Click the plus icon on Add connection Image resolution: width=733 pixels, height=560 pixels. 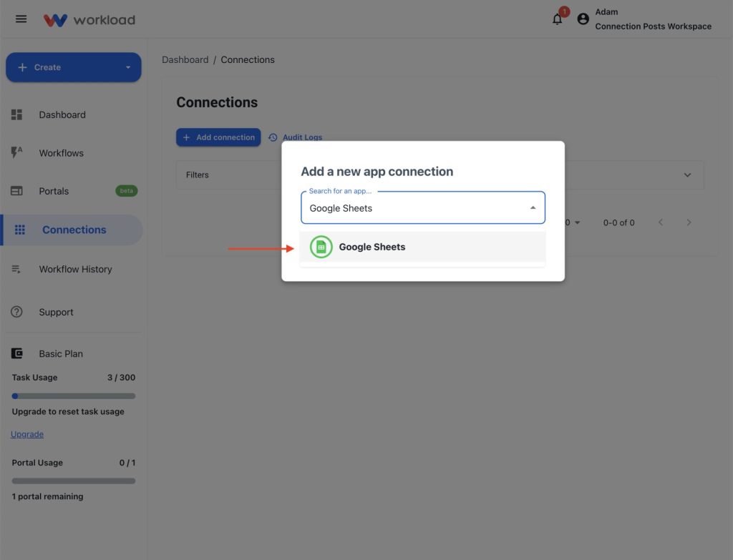pyautogui.click(x=187, y=137)
